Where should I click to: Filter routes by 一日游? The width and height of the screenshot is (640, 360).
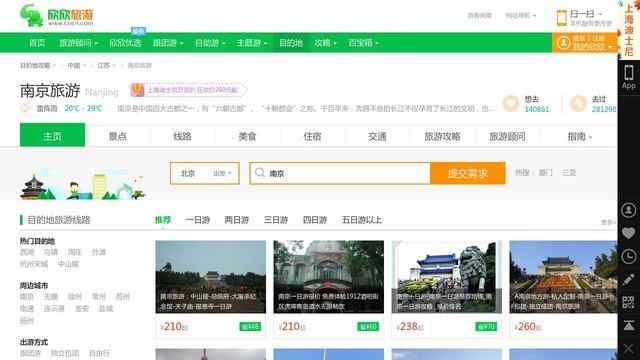tap(198, 220)
